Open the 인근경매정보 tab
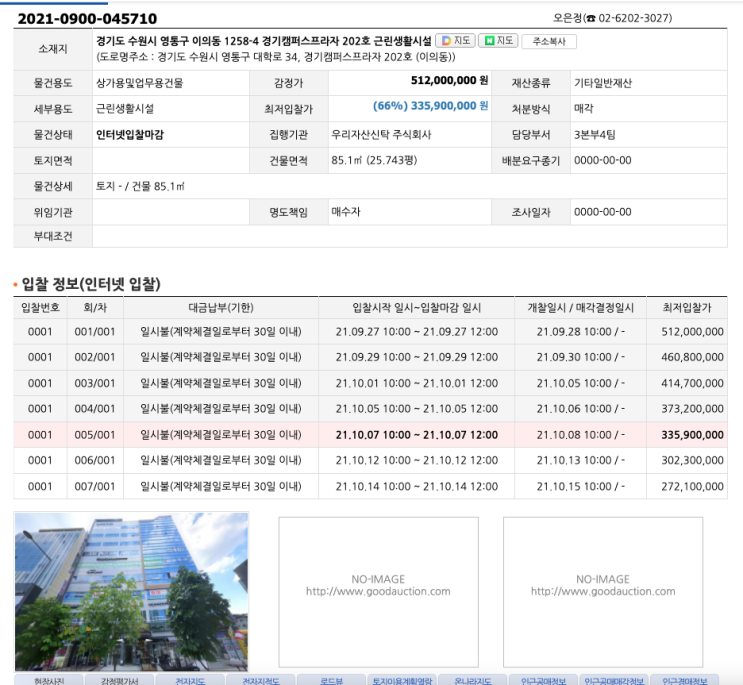 coord(684,680)
